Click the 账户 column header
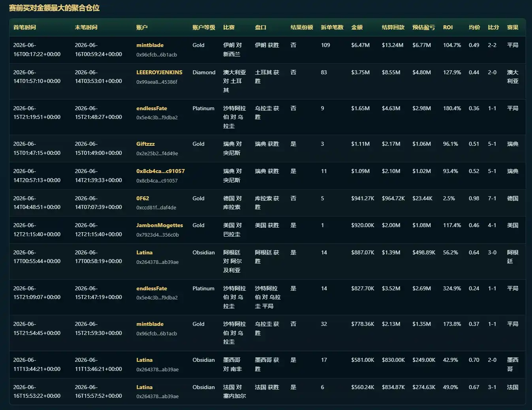The width and height of the screenshot is (532, 410). coord(142,27)
